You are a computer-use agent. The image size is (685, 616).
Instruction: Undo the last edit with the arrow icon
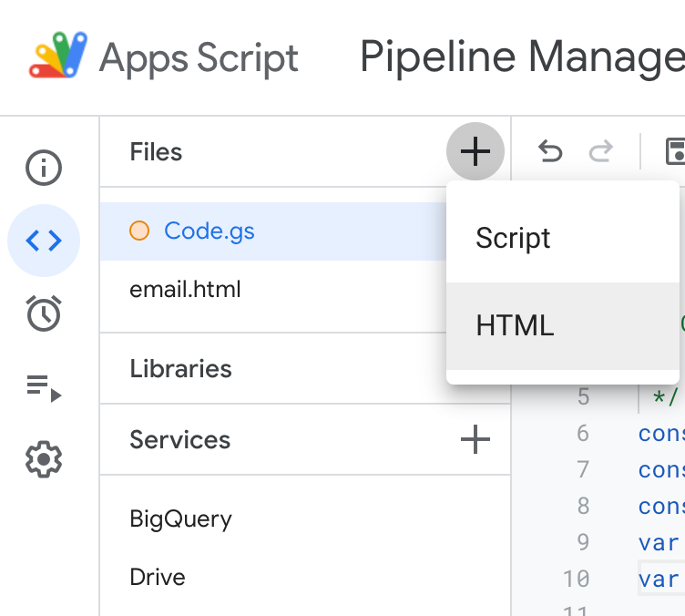(x=550, y=151)
